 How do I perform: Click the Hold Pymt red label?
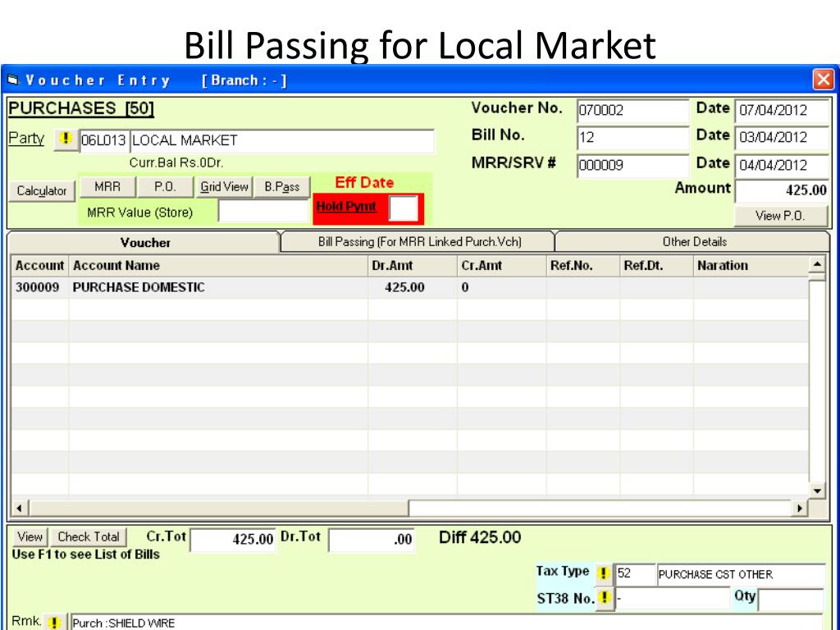point(346,206)
